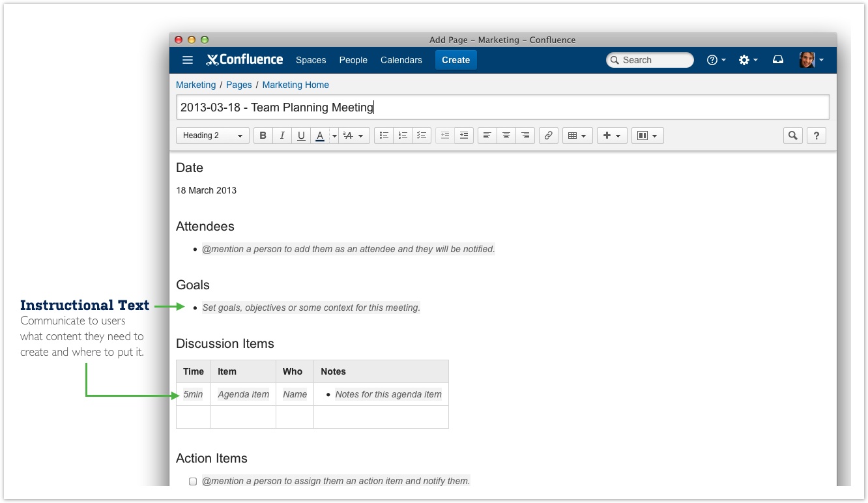Open the sidebar with the hamburger menu icon
This screenshot has height=503, width=868.
tap(188, 59)
